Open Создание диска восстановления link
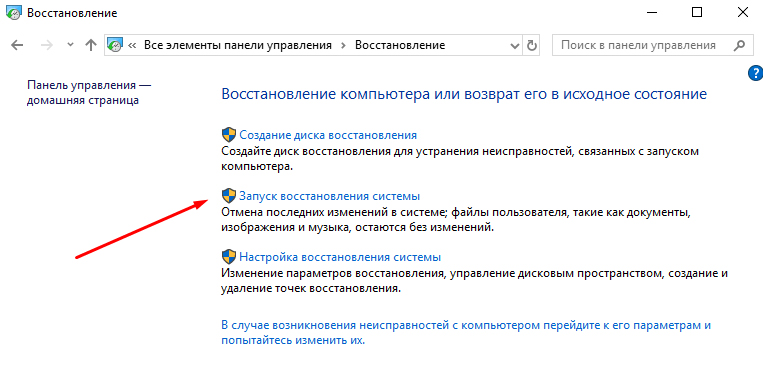This screenshot has height=383, width=763. (x=328, y=135)
